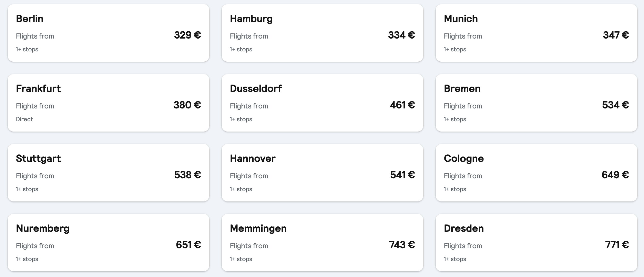Screen dimensions: 644x277
Task: Click the Direct label under Frankfurt
Action: [x=24, y=119]
